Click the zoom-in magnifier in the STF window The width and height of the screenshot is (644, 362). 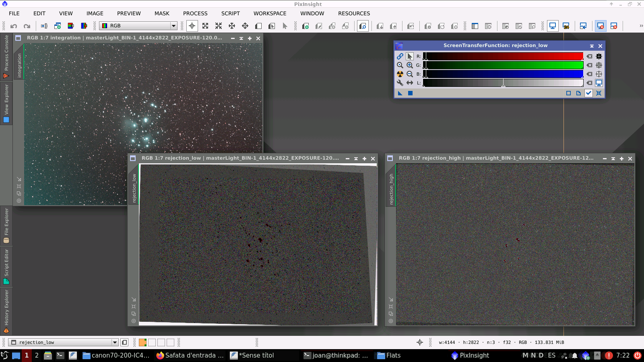pyautogui.click(x=409, y=65)
